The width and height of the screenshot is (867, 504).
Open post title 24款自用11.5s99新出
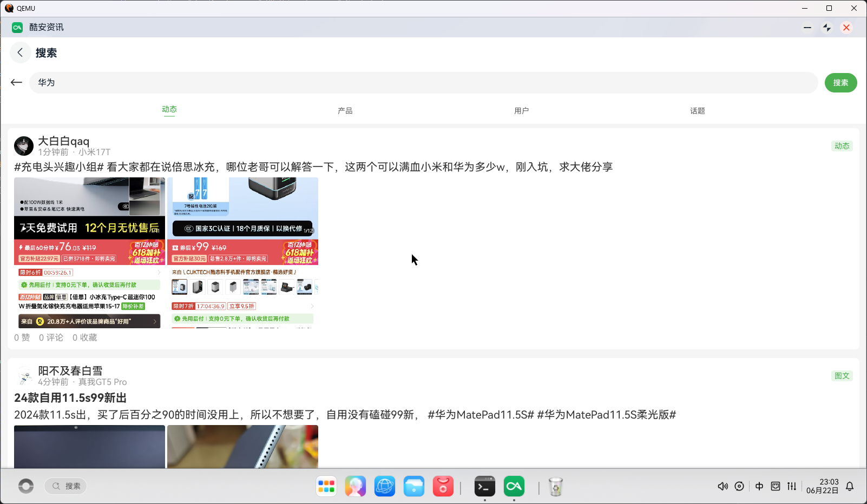[70, 398]
